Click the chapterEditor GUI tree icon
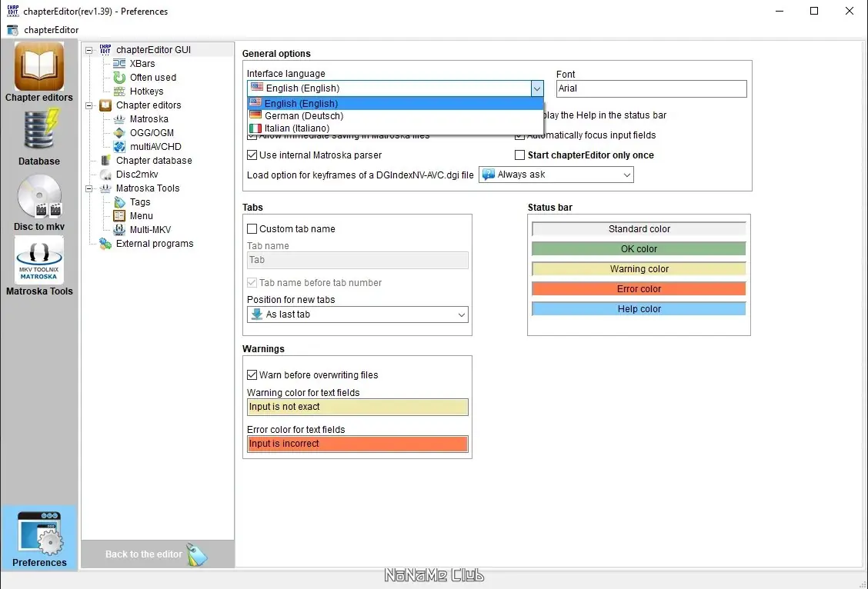Viewport: 868px width, 589px height. [x=105, y=50]
